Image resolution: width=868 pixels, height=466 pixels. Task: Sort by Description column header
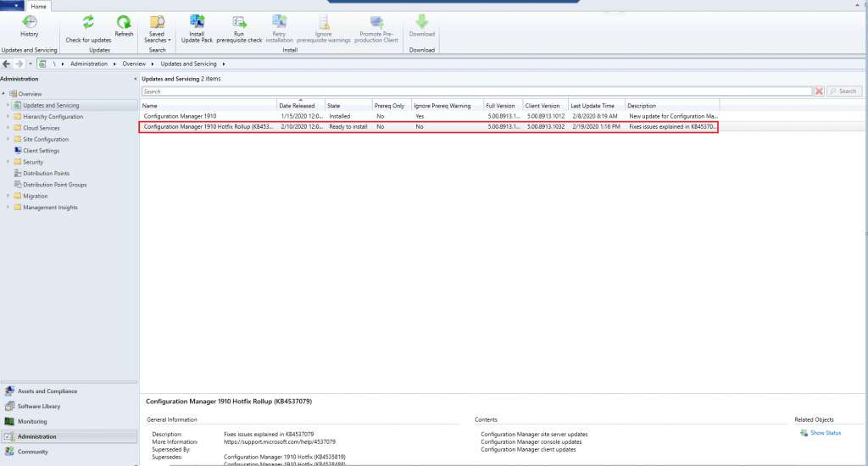click(672, 106)
